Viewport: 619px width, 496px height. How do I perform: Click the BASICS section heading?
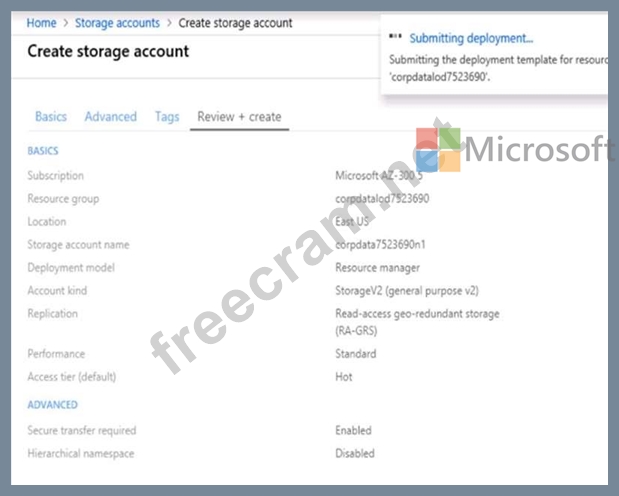[x=43, y=151]
